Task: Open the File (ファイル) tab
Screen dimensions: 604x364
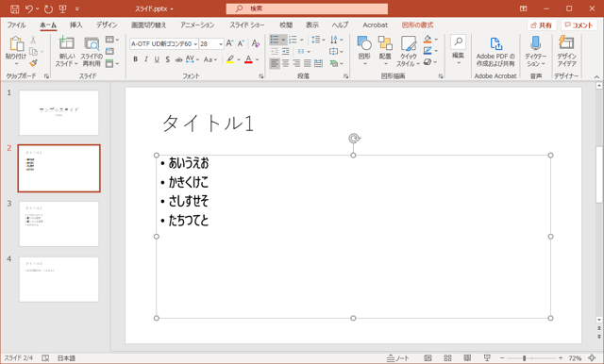Action: click(x=16, y=25)
